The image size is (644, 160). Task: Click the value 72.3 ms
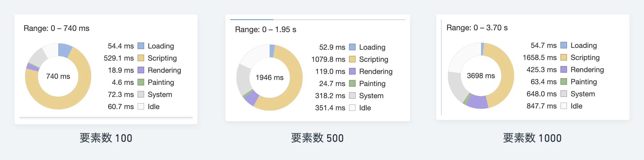pyautogui.click(x=121, y=95)
